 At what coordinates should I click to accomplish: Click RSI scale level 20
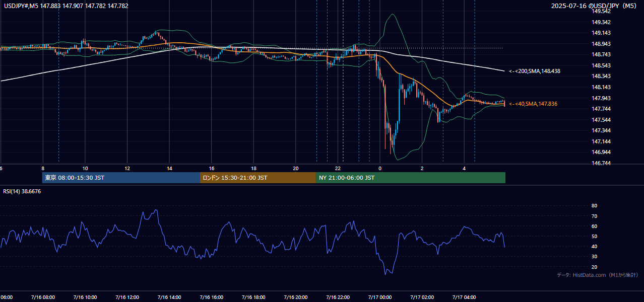click(x=594, y=267)
